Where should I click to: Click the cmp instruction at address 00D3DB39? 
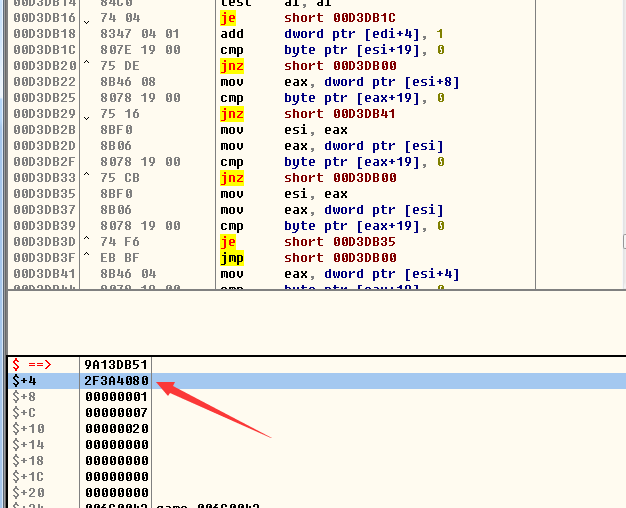332,226
